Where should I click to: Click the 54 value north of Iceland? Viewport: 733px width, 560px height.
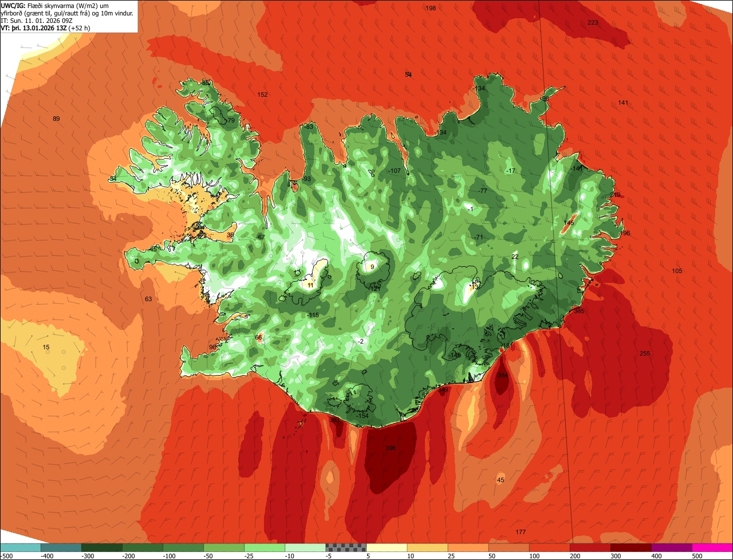(x=408, y=74)
